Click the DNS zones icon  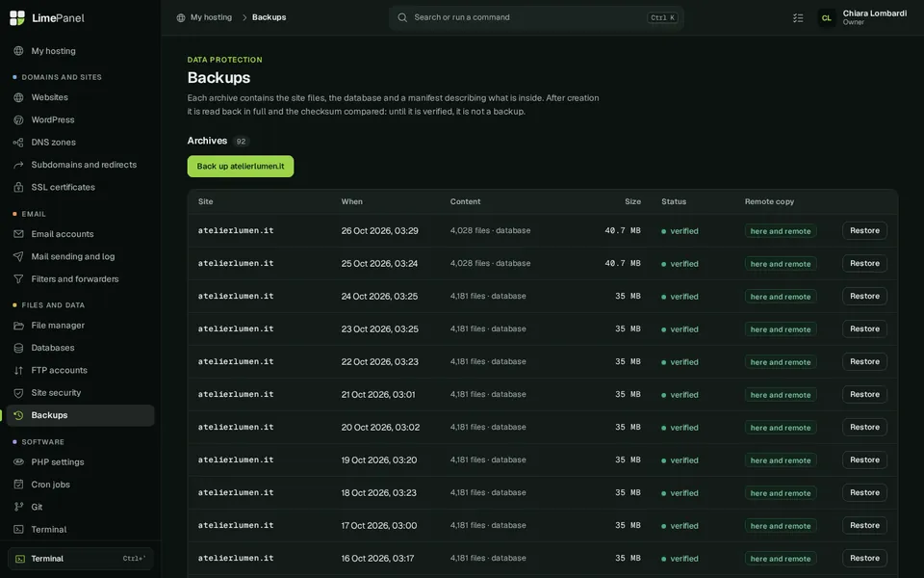click(x=19, y=143)
